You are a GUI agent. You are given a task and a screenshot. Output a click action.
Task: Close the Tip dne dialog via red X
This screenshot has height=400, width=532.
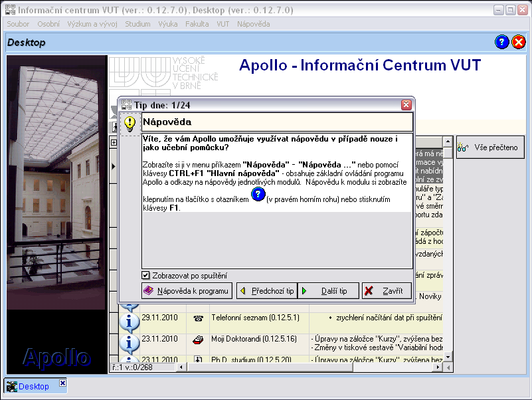click(406, 105)
